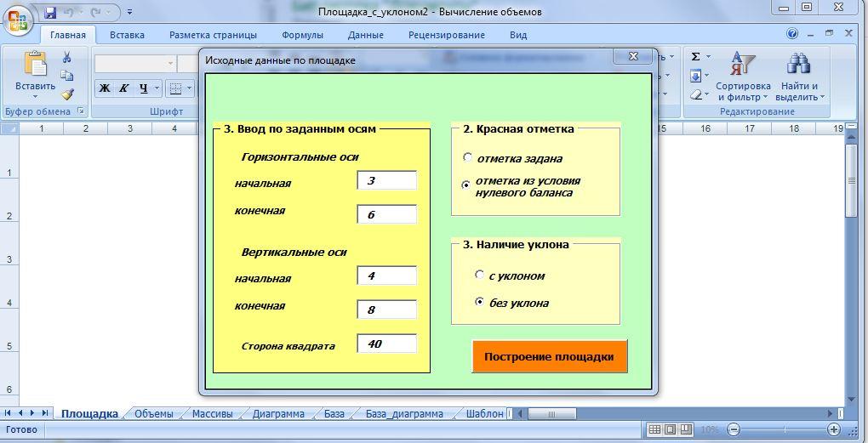Focus the Сторона квадрата field
Viewport: 868px width, 443px height.
tap(386, 344)
